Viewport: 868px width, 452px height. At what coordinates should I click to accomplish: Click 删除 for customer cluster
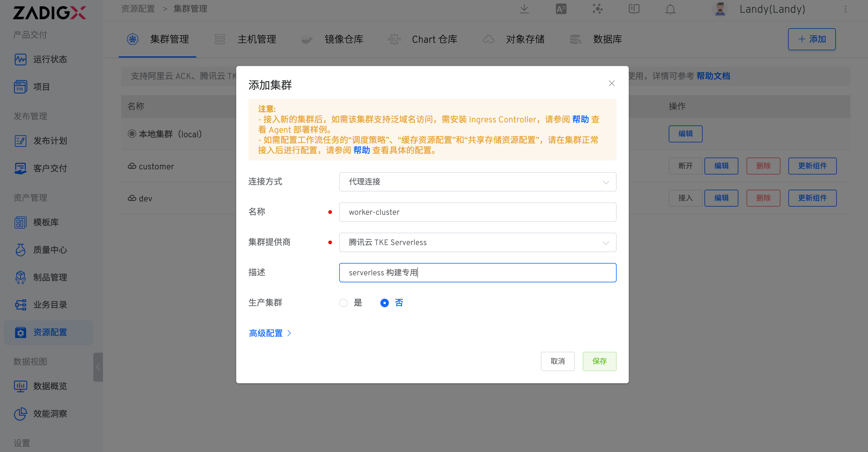pyautogui.click(x=763, y=166)
